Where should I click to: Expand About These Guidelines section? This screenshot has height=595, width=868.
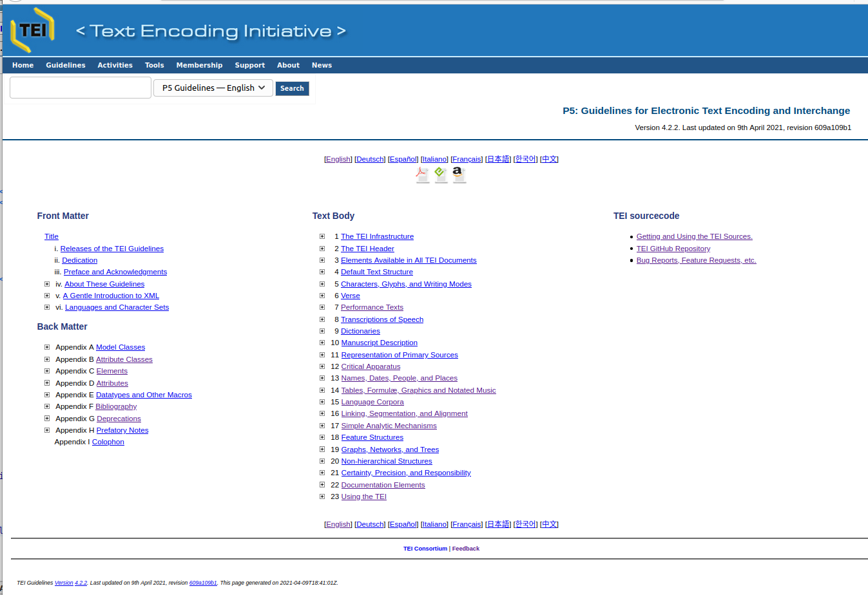point(47,284)
